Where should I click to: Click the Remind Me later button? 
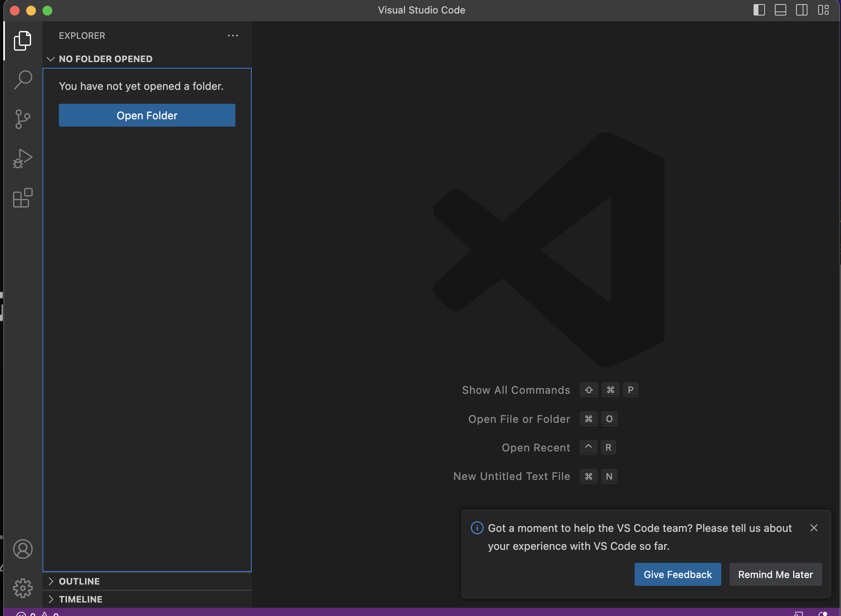tap(775, 574)
